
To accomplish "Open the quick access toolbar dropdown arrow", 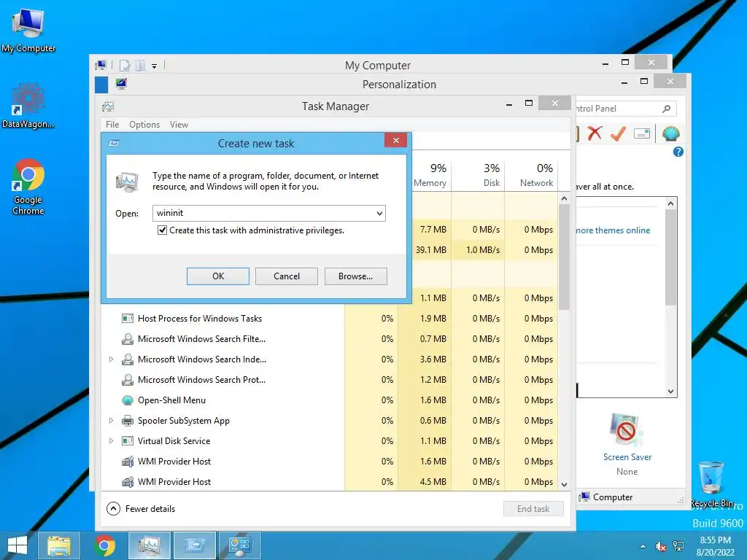I will pos(155,66).
